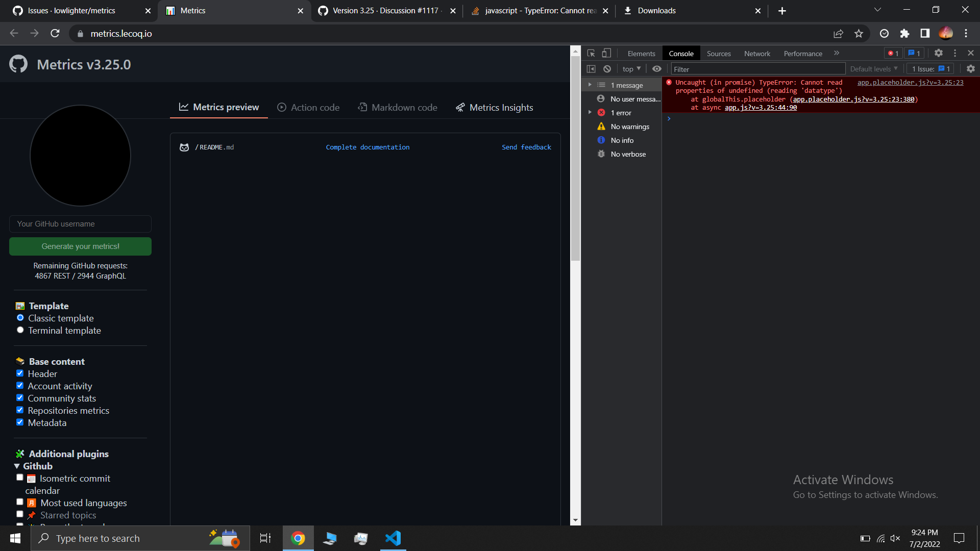Open Task View in the taskbar

coord(265,538)
